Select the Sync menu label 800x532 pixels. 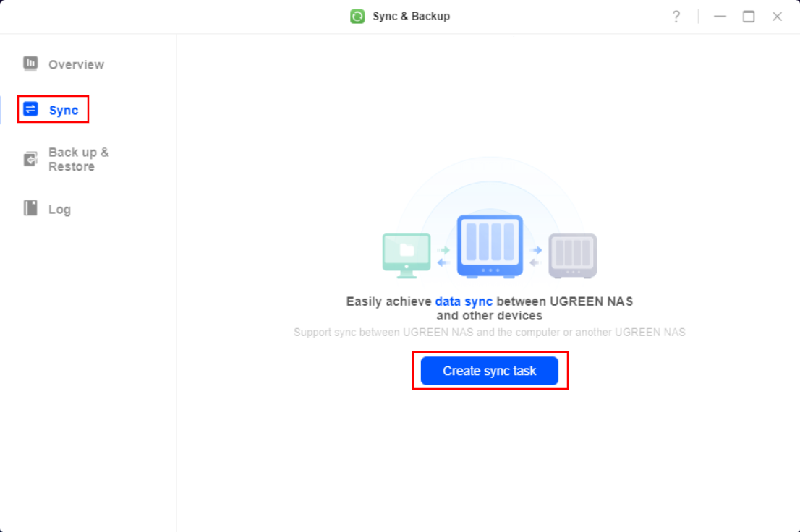pos(64,110)
